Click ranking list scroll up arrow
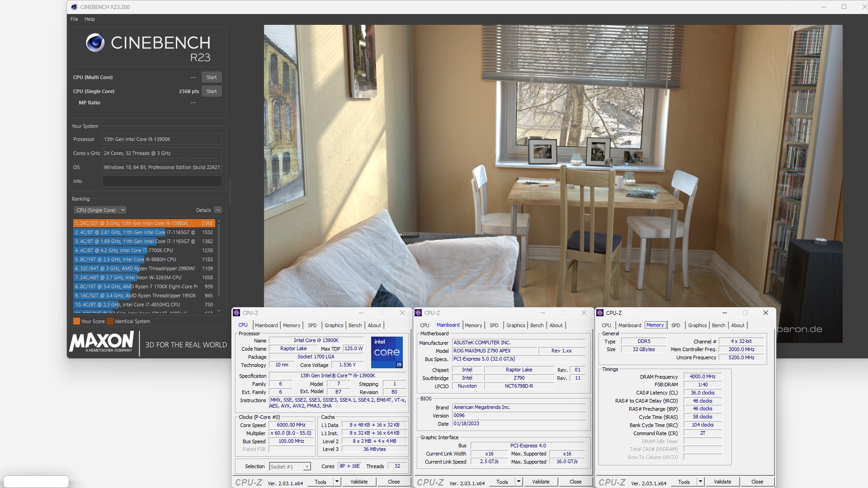Screen dimensions: 868x488 point(219,221)
